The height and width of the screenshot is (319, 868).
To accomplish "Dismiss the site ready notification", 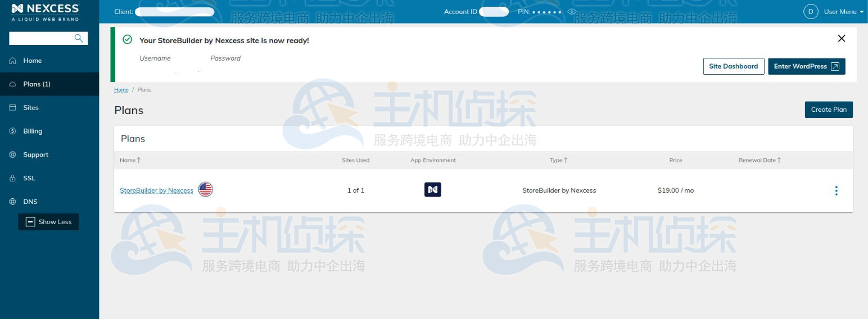I will pos(841,38).
